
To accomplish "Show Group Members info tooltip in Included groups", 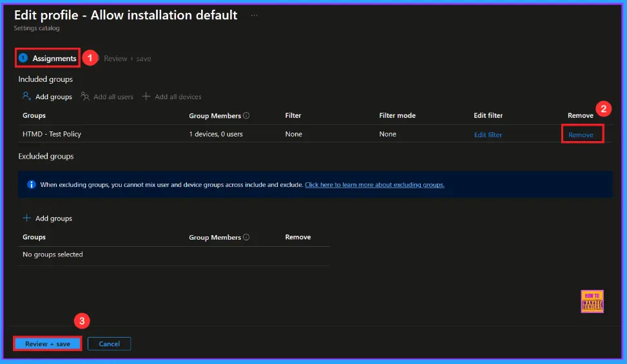I will click(246, 115).
